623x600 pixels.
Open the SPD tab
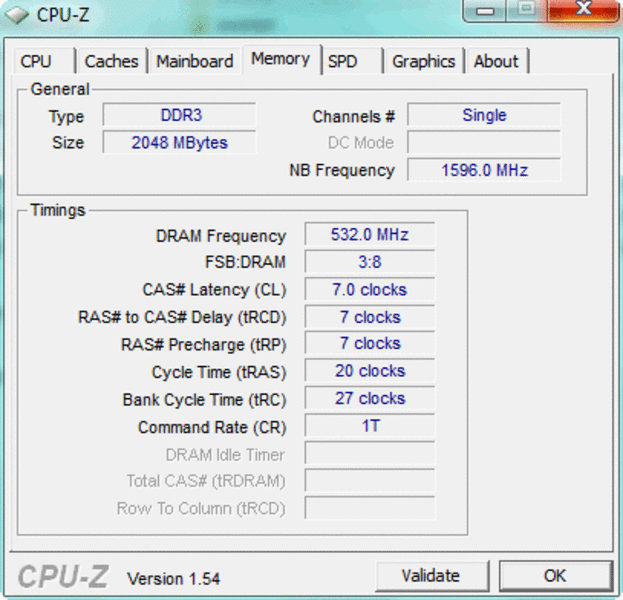[353, 61]
